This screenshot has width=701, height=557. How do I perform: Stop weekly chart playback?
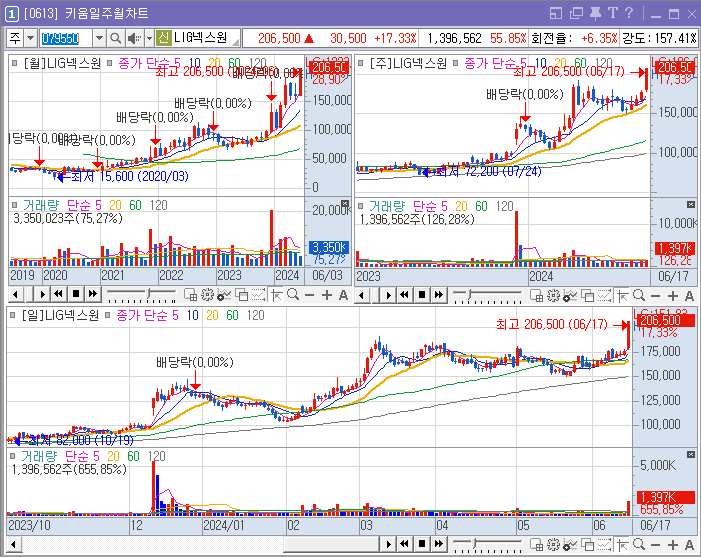click(422, 295)
